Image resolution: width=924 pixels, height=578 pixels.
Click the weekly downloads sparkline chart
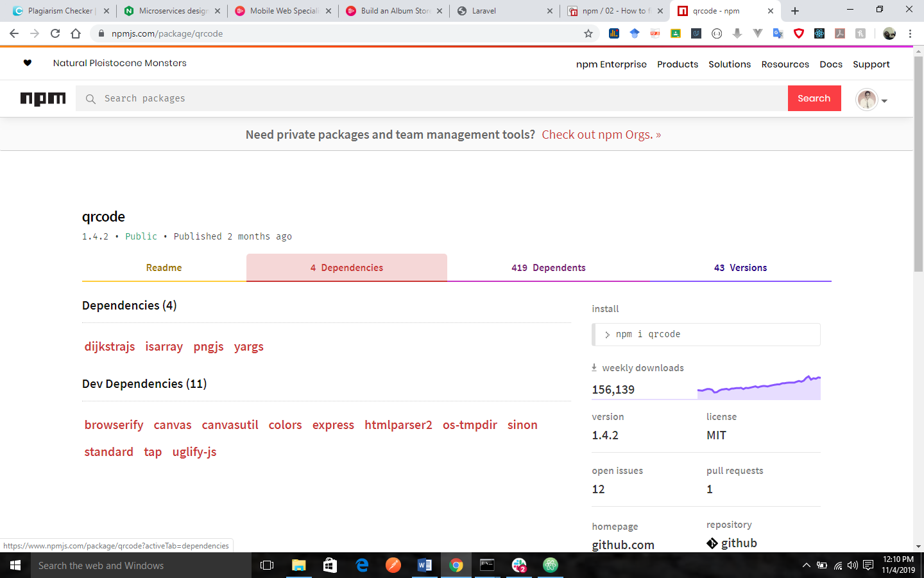tap(759, 387)
